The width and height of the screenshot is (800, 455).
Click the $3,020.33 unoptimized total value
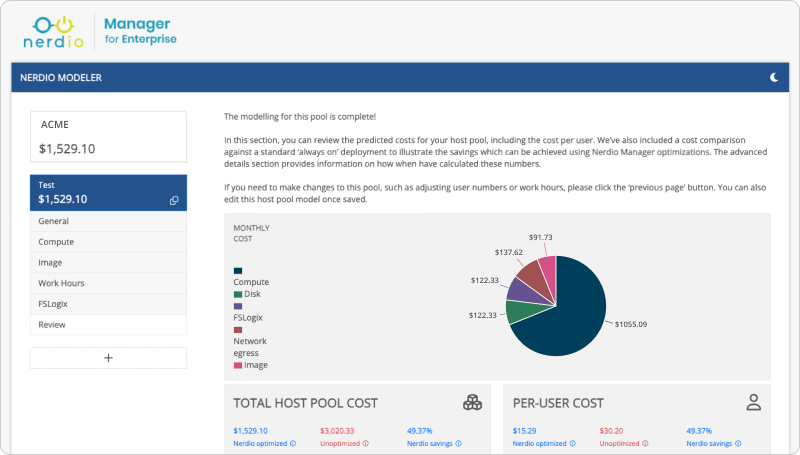point(337,431)
